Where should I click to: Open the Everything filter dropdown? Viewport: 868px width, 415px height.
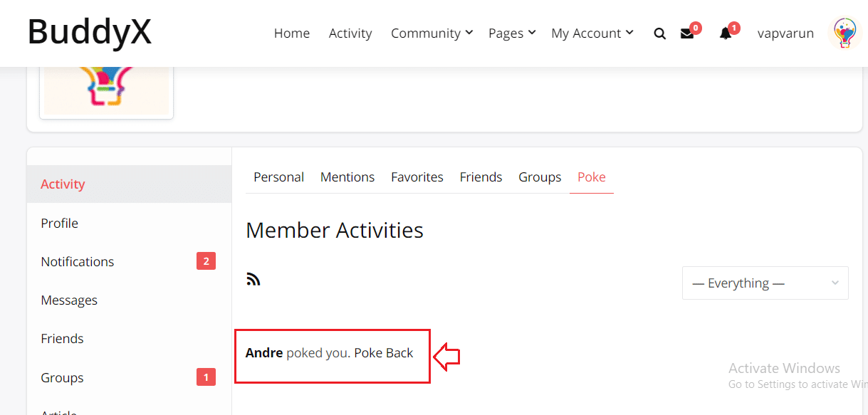click(x=765, y=283)
